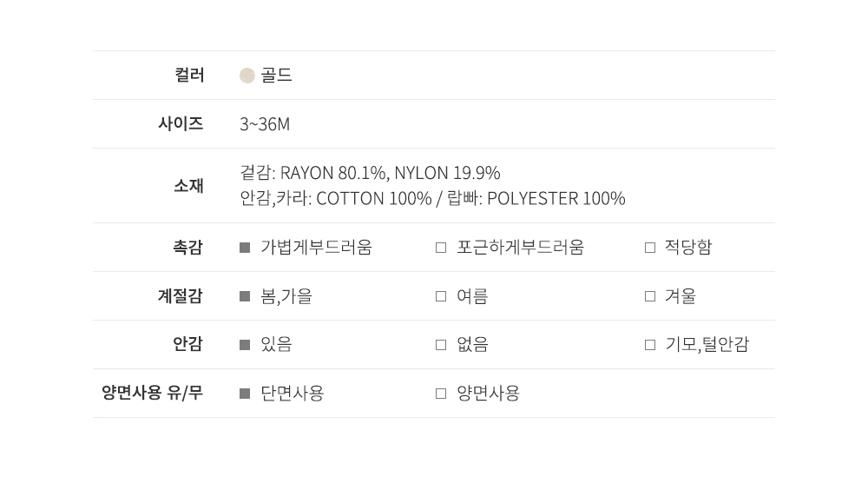Toggle the 양면사용 checkbox
Image resolution: width=868 pixels, height=490 pixels.
coord(441,394)
